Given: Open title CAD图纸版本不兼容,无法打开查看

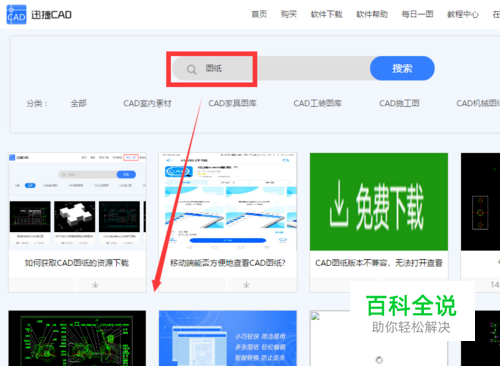Looking at the screenshot, I should [x=379, y=263].
